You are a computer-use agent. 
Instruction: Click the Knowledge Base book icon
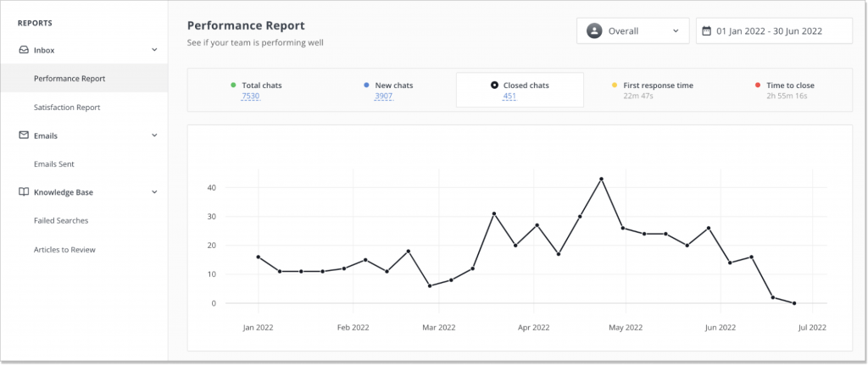coord(24,192)
